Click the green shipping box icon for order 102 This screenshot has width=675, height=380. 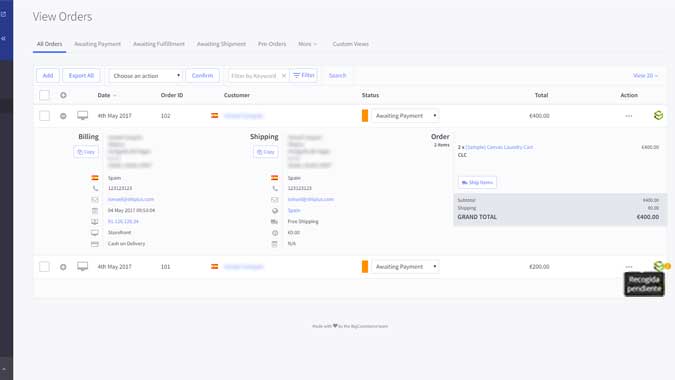coord(658,115)
